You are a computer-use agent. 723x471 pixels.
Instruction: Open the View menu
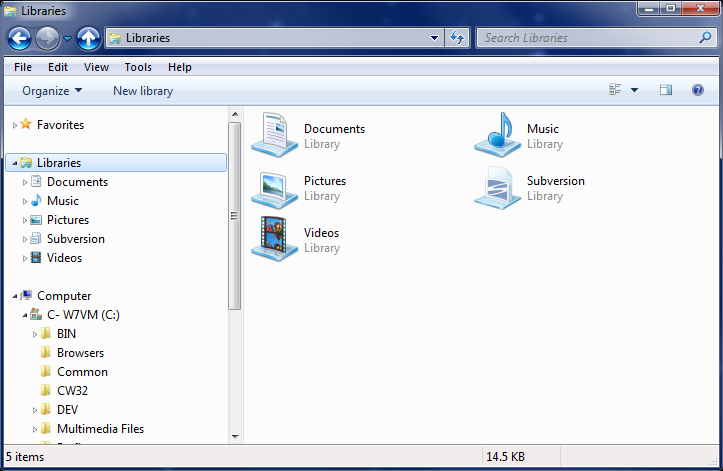click(96, 67)
